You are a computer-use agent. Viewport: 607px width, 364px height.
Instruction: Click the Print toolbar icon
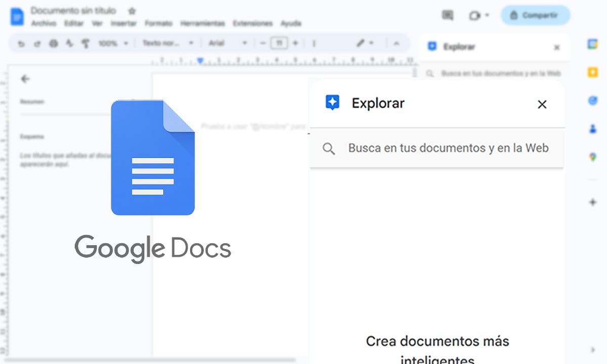[54, 43]
